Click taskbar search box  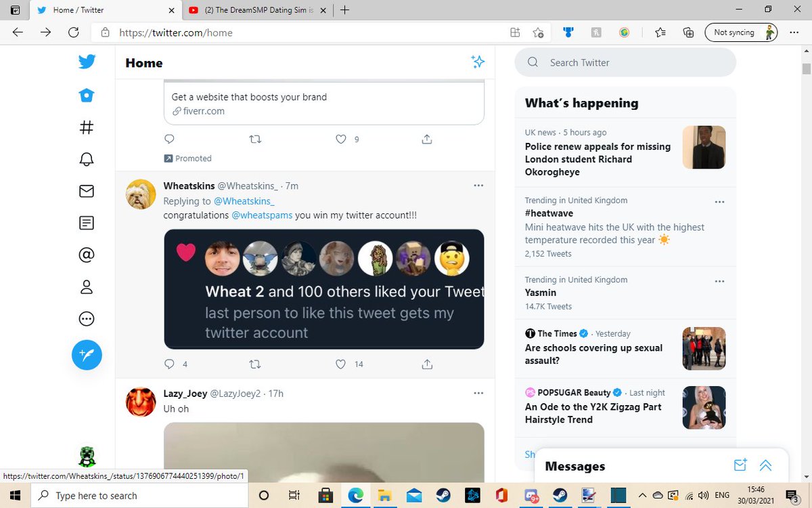[x=139, y=495]
